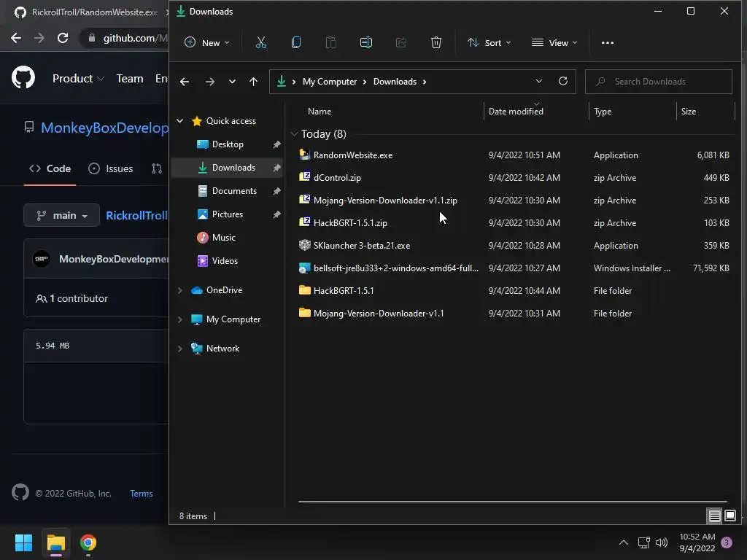Image resolution: width=747 pixels, height=560 pixels.
Task: Unpin Downloads from Quick access
Action: tap(276, 168)
